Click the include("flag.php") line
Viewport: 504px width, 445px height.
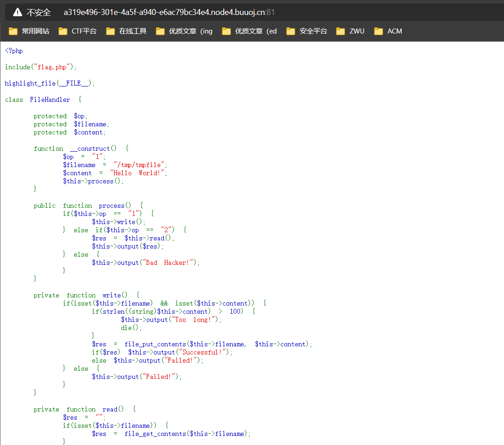(41, 67)
